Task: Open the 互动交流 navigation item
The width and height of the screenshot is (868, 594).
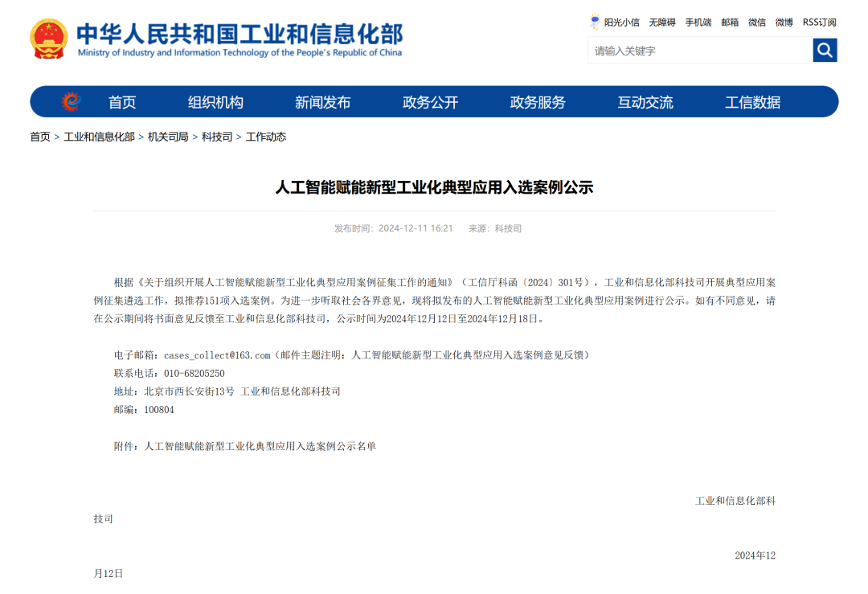Action: click(x=645, y=102)
